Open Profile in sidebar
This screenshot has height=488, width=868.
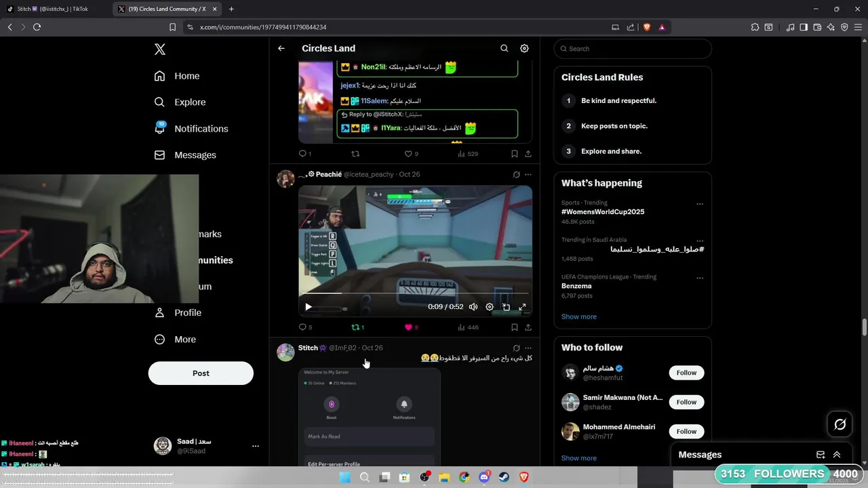coord(178,313)
